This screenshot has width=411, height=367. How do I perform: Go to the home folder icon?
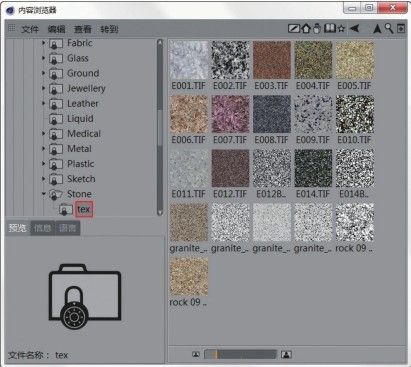(306, 28)
